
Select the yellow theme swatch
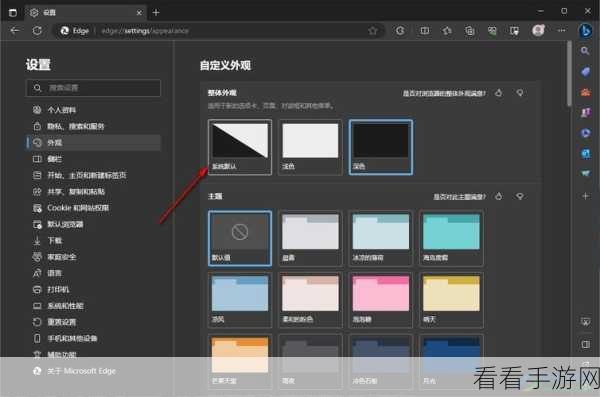pos(451,300)
